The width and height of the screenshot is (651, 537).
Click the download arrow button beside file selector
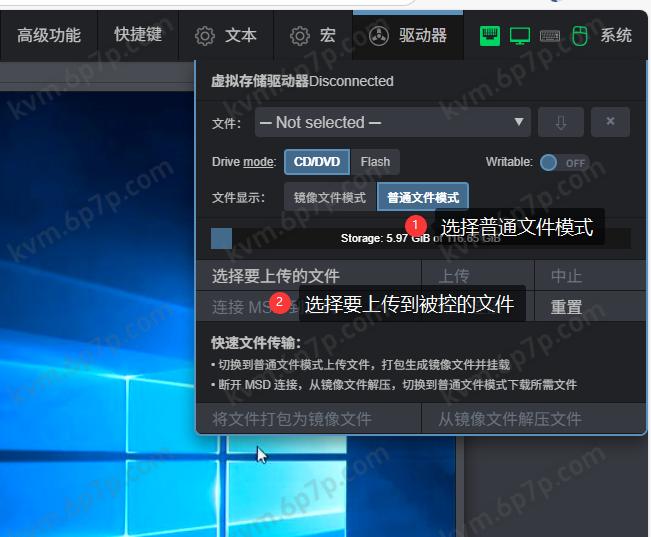click(x=561, y=122)
